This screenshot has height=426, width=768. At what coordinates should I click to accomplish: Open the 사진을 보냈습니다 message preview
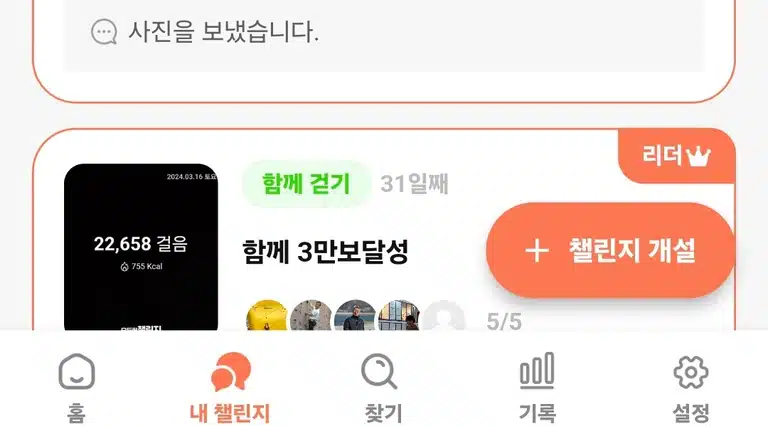[223, 32]
